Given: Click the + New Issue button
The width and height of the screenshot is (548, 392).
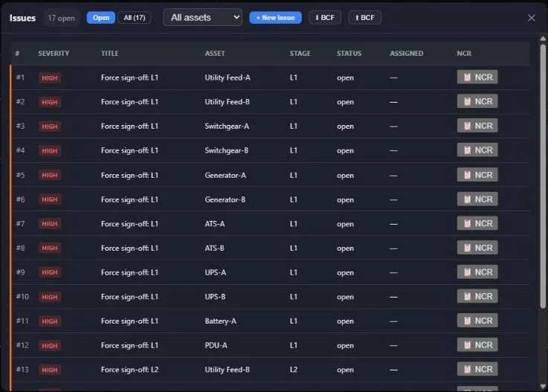Looking at the screenshot, I should point(275,18).
